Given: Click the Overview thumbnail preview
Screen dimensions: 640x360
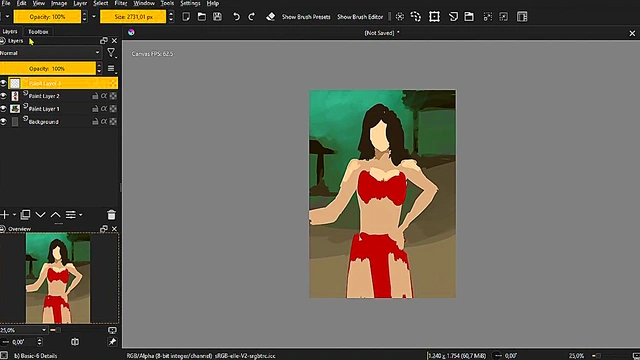Looking at the screenshot, I should click(x=58, y=278).
